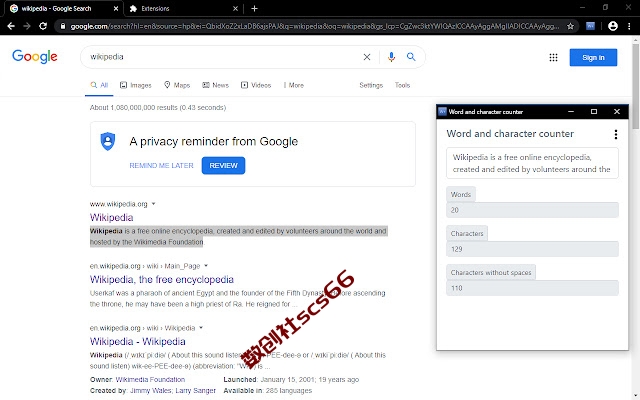This screenshot has height=400, width=640.
Task: Switch to News results
Action: pyautogui.click(x=216, y=85)
